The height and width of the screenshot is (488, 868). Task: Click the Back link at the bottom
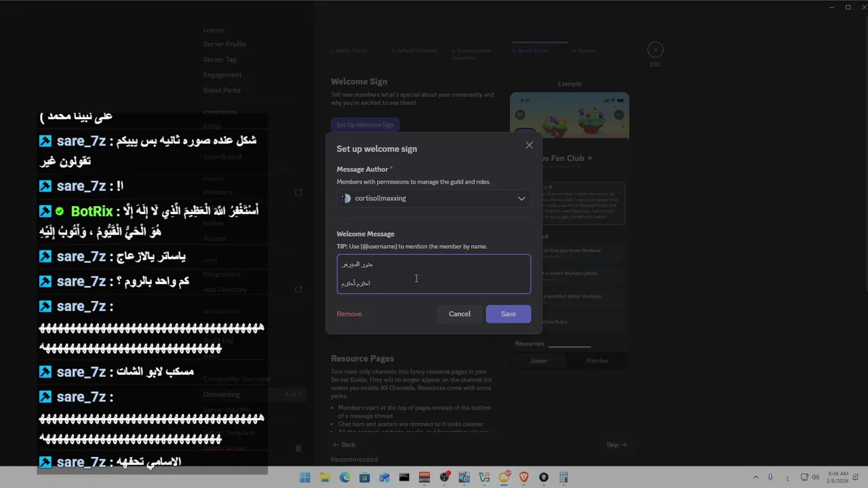point(344,445)
